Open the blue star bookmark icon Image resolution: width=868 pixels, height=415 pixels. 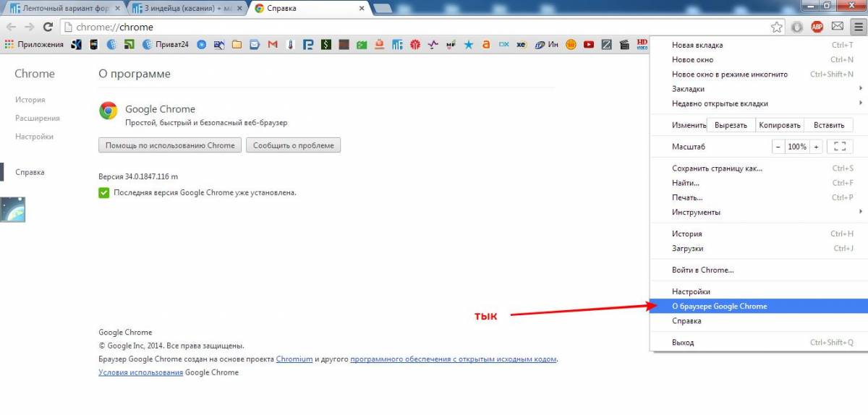(469, 44)
